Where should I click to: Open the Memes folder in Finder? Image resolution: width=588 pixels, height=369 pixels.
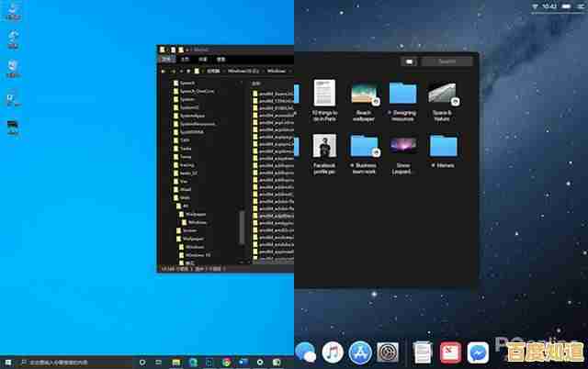443,151
